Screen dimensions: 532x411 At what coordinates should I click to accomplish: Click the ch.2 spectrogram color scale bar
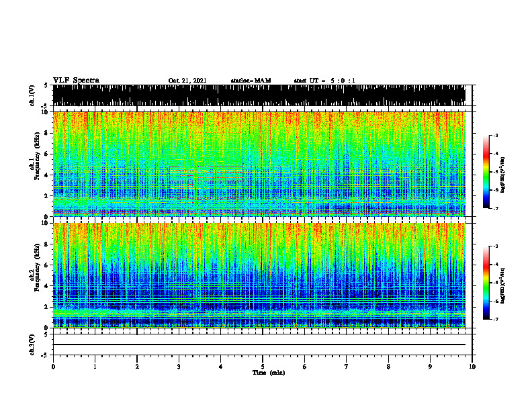(486, 283)
